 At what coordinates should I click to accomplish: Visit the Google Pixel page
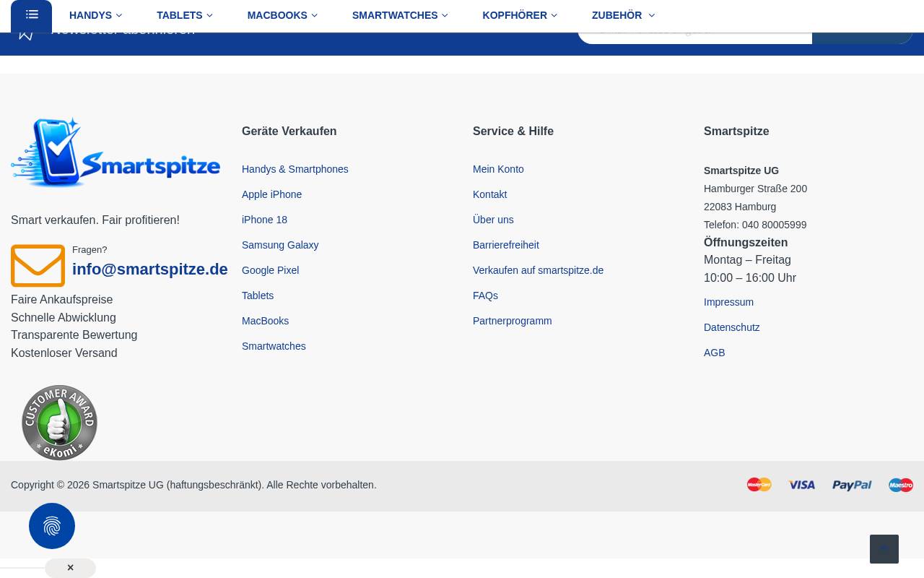coord(270,270)
